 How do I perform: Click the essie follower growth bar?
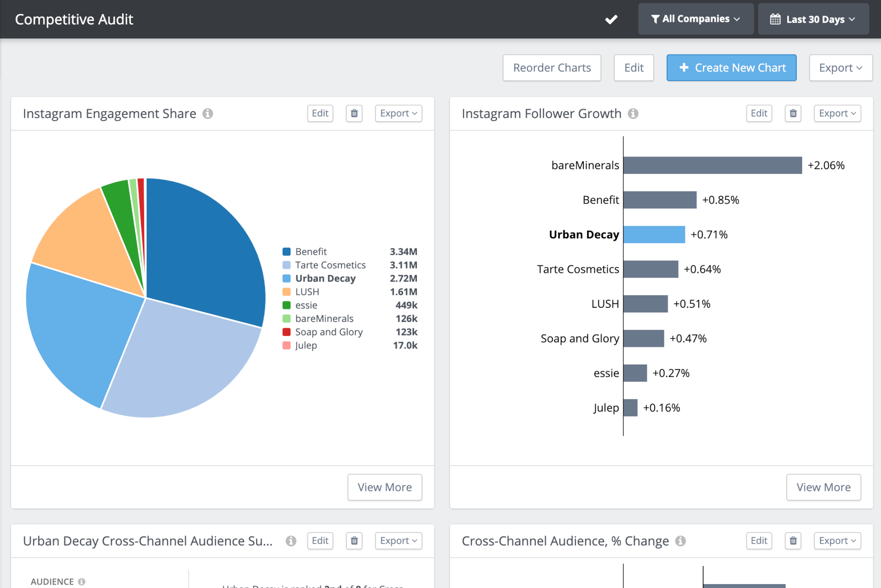pos(635,373)
